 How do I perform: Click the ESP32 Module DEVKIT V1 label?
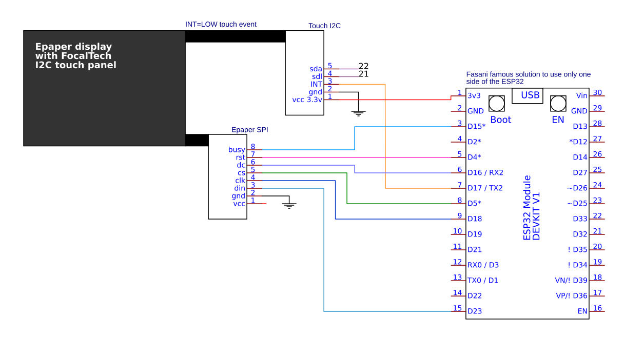(532, 208)
